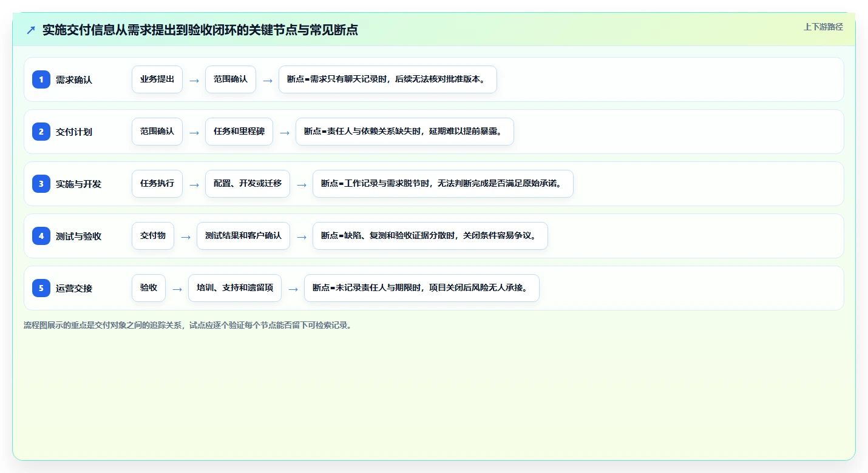
Task: Click the 需求确认 step label
Action: [x=74, y=79]
